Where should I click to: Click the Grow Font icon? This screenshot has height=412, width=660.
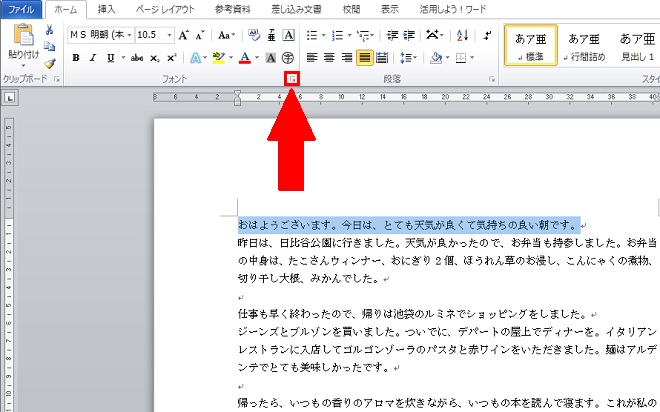184,35
